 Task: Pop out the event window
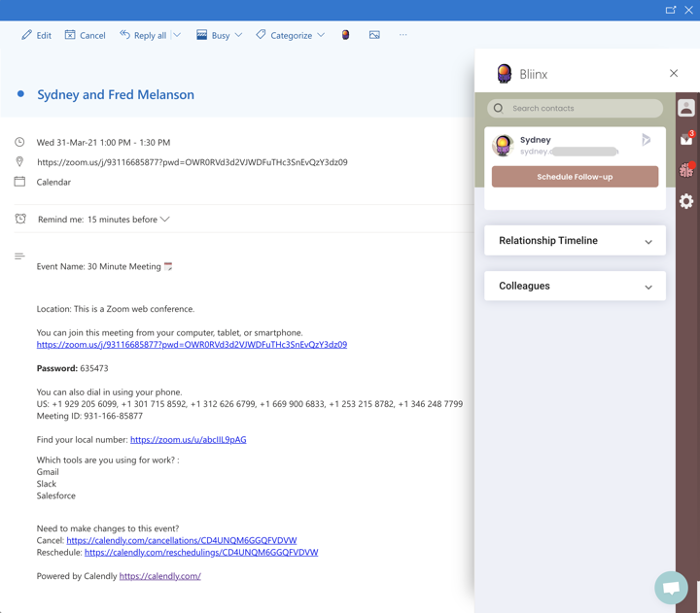[x=671, y=10]
